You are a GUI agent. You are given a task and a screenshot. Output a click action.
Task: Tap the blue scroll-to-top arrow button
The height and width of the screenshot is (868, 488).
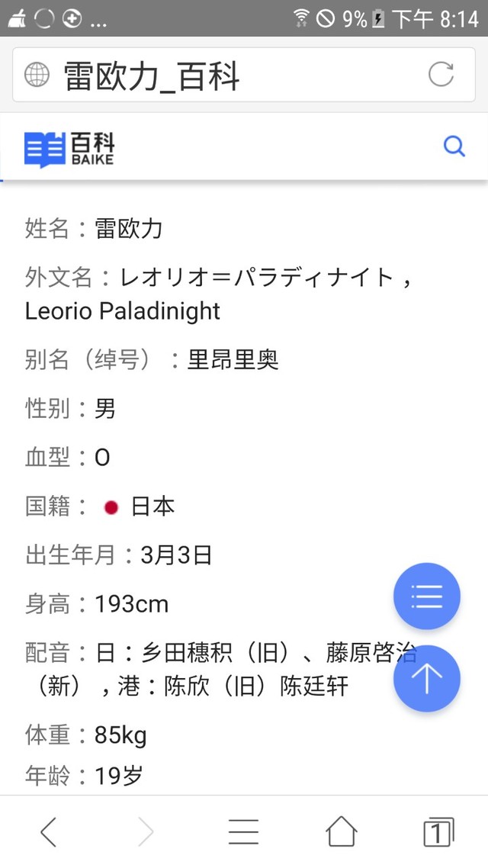[x=426, y=678]
